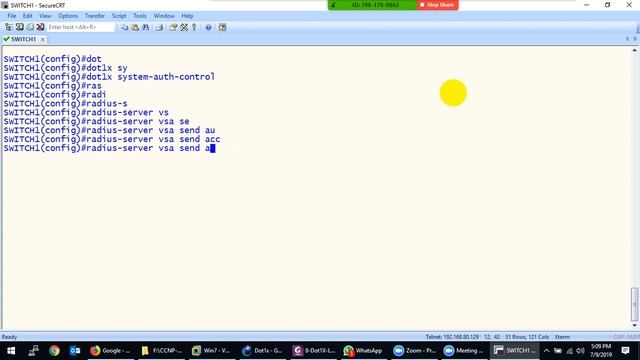
Task: Click tab scroll left arrow
Action: click(x=627, y=39)
